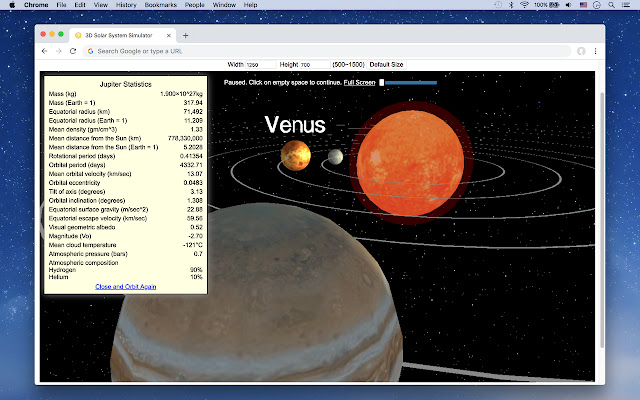640x400 pixels.
Task: Open Chrome's three-dot menu
Action: pyautogui.click(x=596, y=50)
